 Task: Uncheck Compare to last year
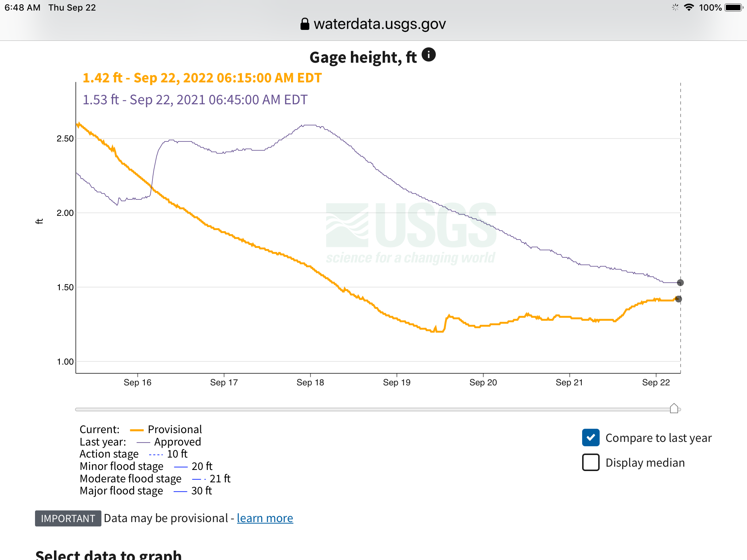pos(591,437)
